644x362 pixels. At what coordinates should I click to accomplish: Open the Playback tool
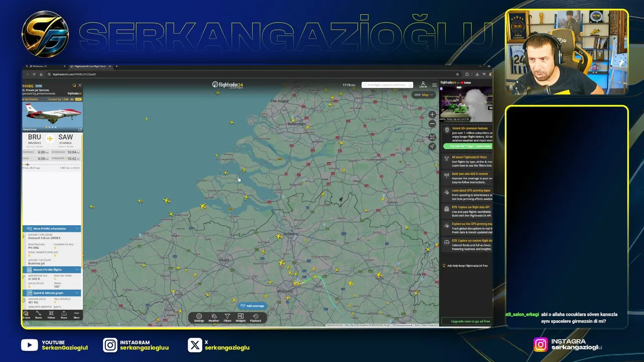click(x=256, y=318)
